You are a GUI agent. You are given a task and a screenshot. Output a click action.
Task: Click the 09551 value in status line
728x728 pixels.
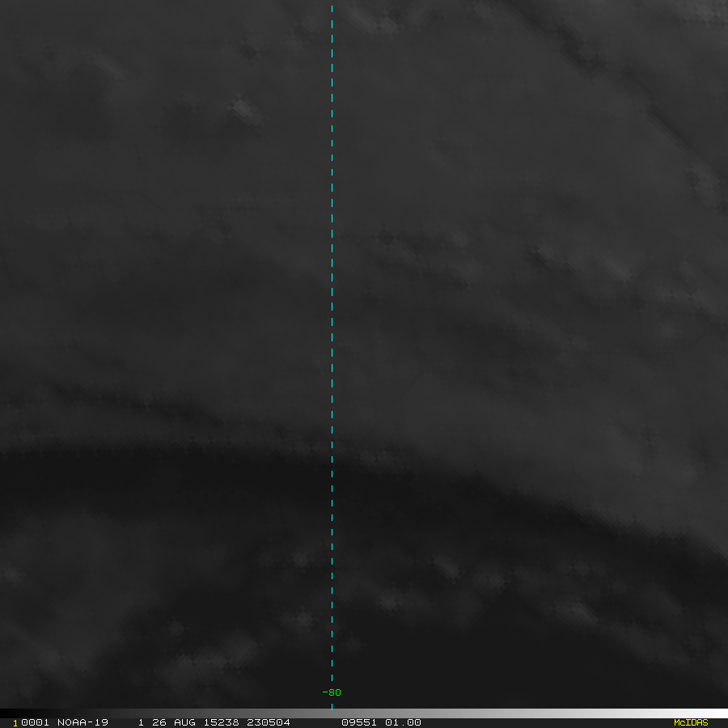click(x=359, y=722)
